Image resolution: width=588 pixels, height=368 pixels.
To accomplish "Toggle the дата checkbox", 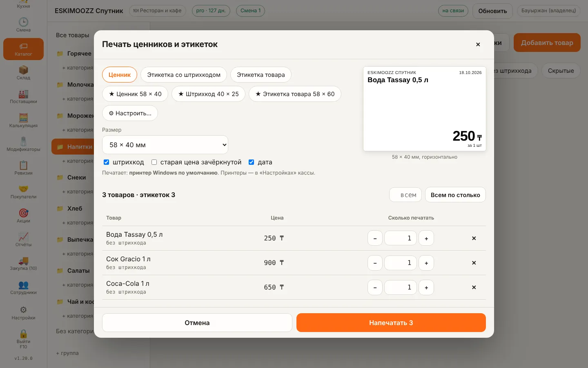I will 252,162.
